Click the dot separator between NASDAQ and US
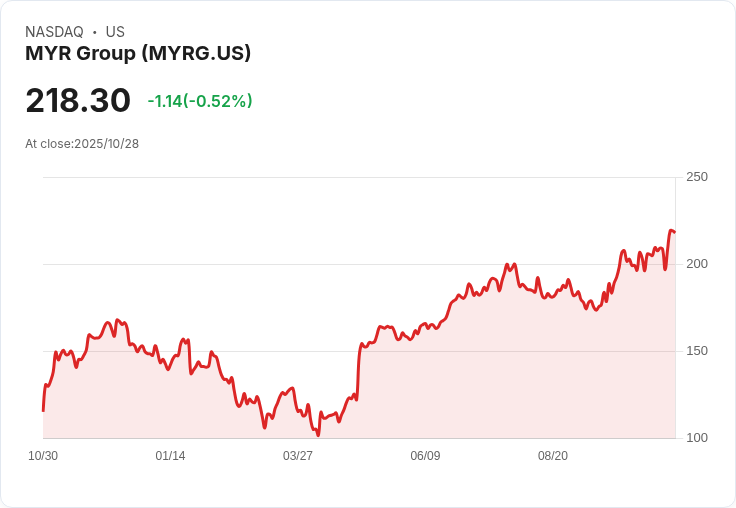 tap(95, 32)
